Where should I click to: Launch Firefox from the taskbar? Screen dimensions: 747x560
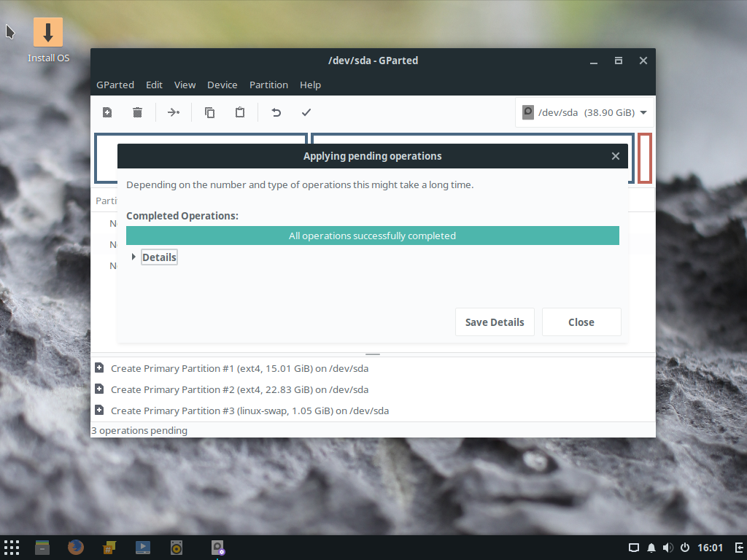[75, 548]
